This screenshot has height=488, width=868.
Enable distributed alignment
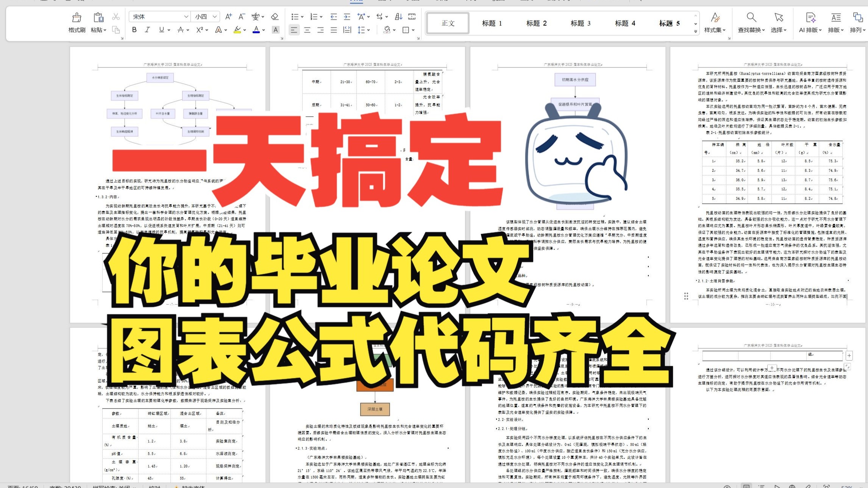point(347,30)
